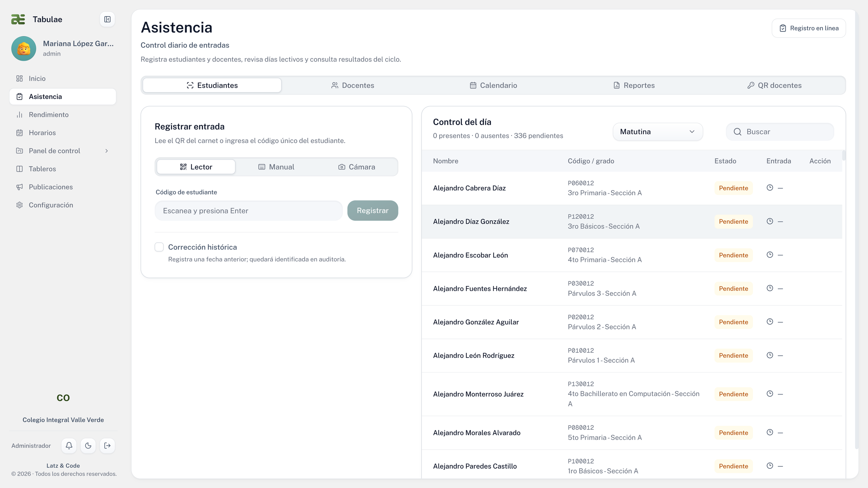Screen dimensions: 868x488
Task: Click the Tableros board icon
Action: 20,169
